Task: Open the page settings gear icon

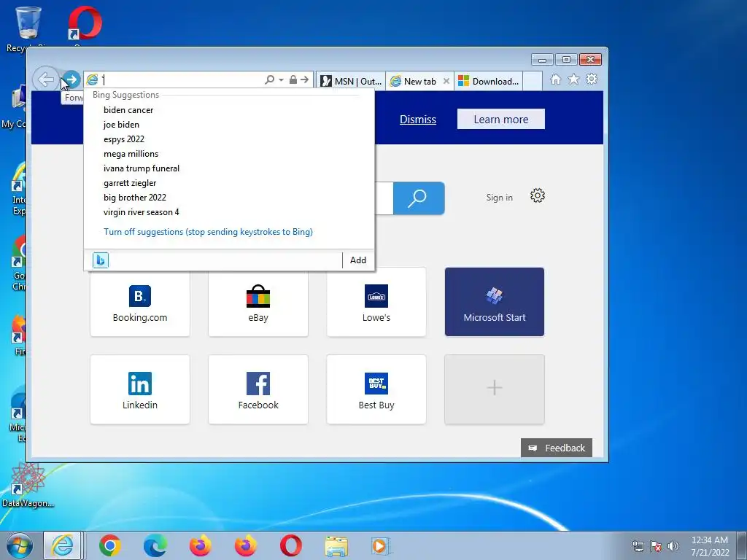Action: [x=538, y=195]
